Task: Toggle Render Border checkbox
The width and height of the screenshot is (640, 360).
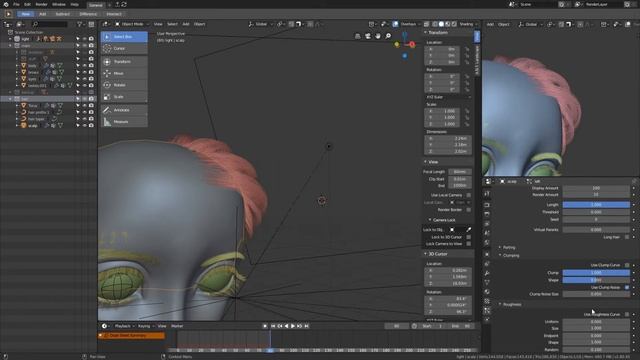Action: point(469,210)
